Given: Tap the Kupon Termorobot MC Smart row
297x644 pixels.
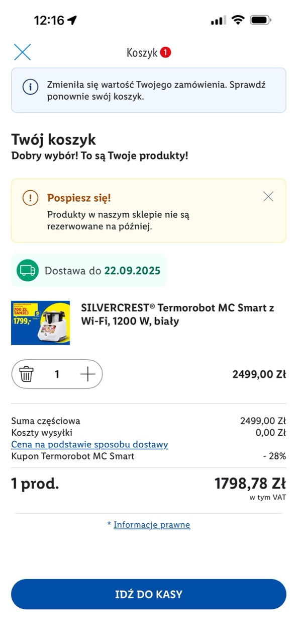Looking at the screenshot, I should (149, 456).
